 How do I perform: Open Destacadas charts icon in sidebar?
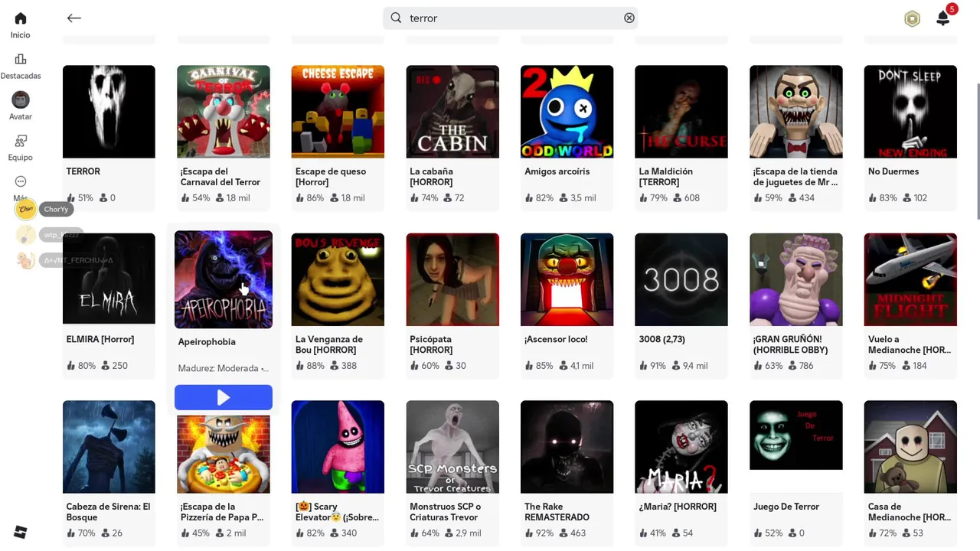21,59
